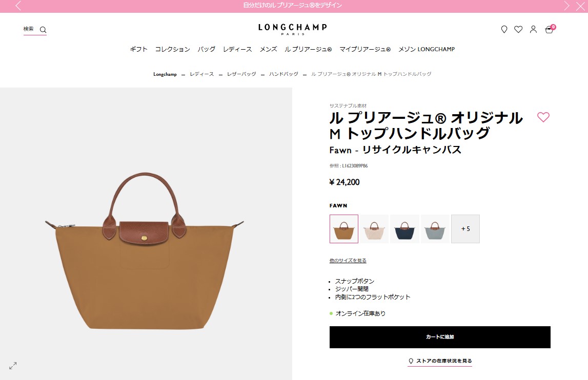
Task: Open the store locator pin icon
Action: tap(504, 29)
